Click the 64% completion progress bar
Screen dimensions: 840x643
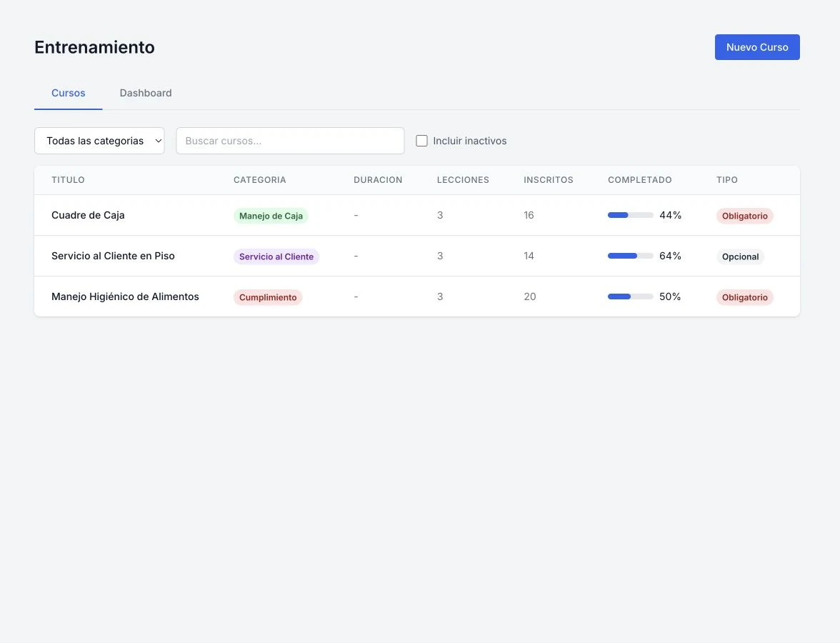(x=630, y=256)
